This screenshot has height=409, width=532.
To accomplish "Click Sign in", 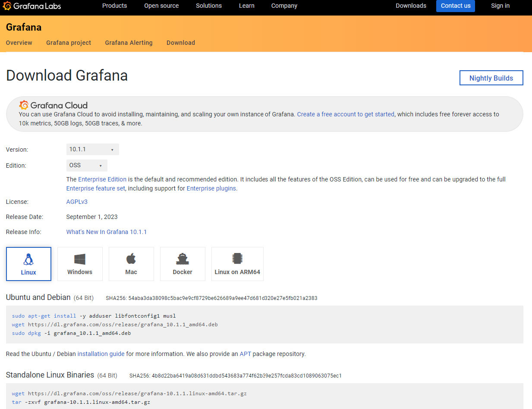I will pyautogui.click(x=500, y=6).
